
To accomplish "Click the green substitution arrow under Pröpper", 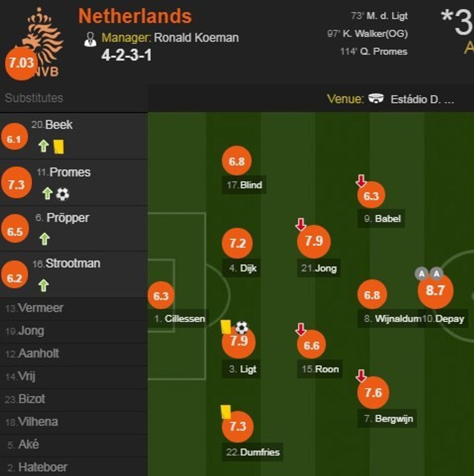I will (x=44, y=239).
